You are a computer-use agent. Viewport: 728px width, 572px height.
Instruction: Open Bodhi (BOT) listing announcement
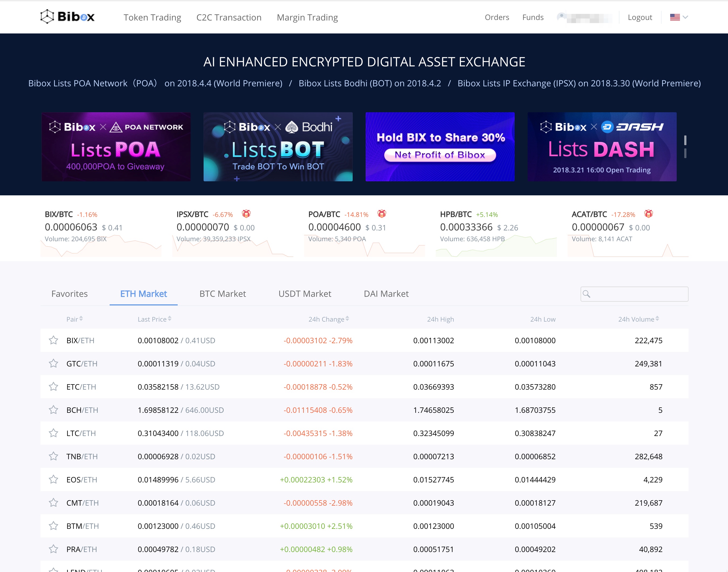coord(370,83)
